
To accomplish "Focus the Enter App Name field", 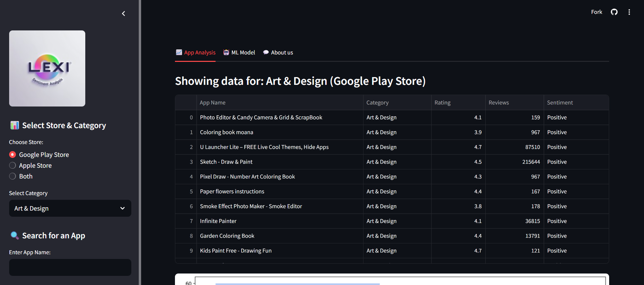I will 70,267.
